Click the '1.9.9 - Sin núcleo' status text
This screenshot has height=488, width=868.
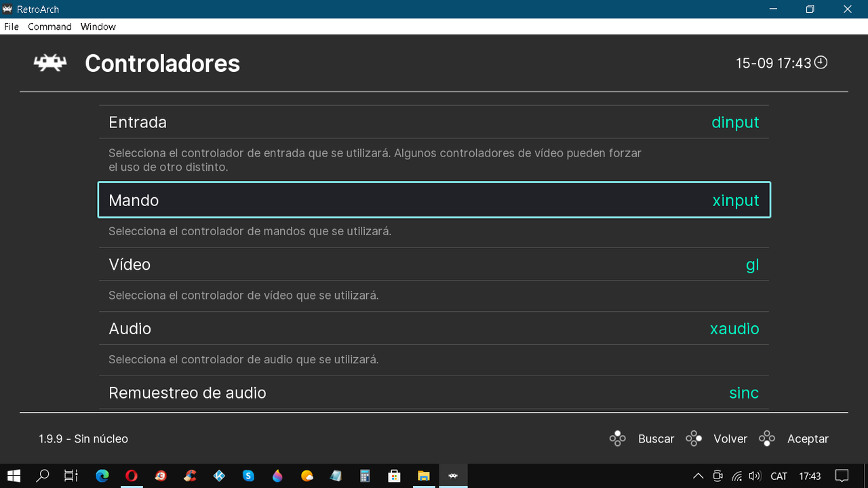coord(83,439)
